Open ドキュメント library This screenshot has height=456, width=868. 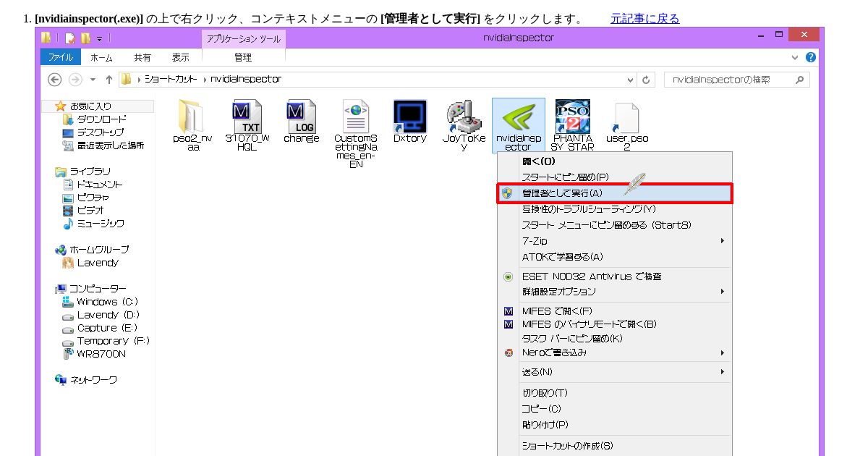(98, 185)
